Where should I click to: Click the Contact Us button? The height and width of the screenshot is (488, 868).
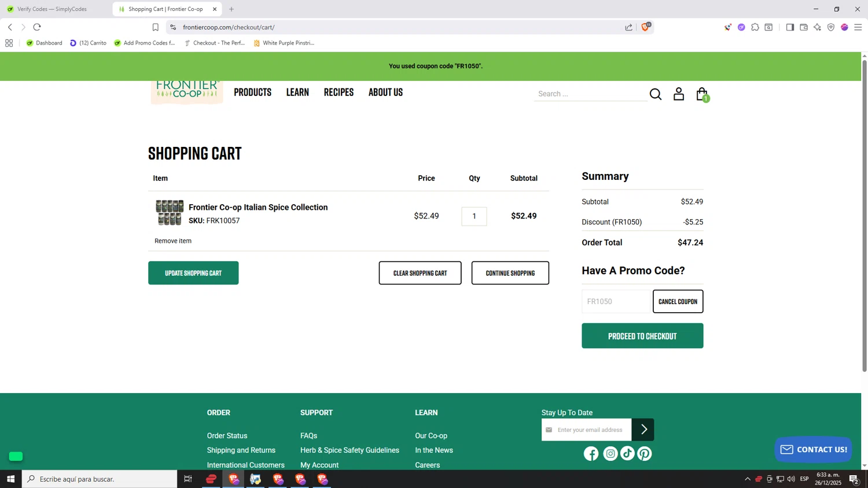(x=814, y=449)
